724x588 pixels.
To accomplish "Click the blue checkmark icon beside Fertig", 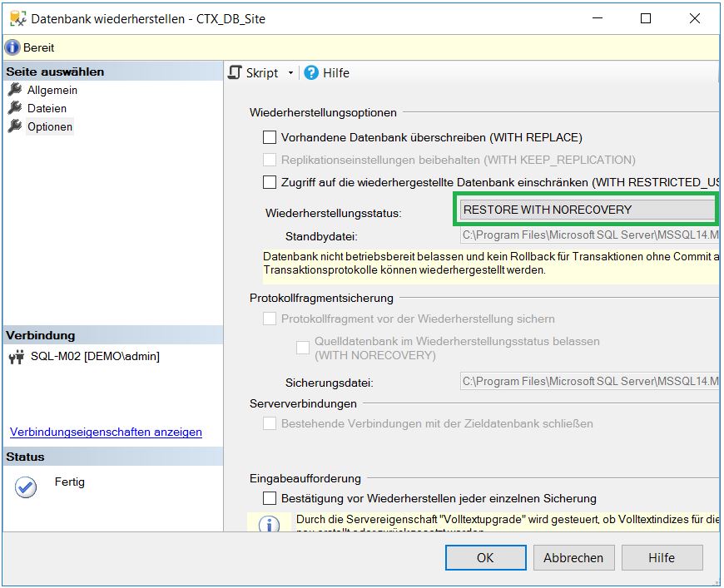I will 24,482.
